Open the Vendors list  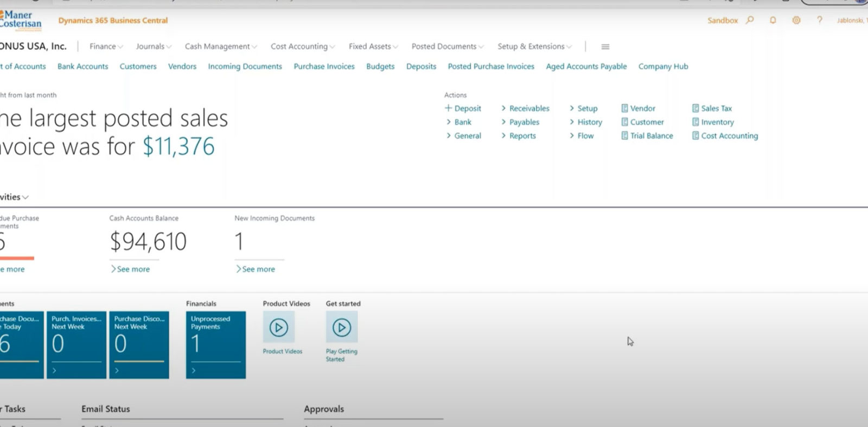(182, 67)
